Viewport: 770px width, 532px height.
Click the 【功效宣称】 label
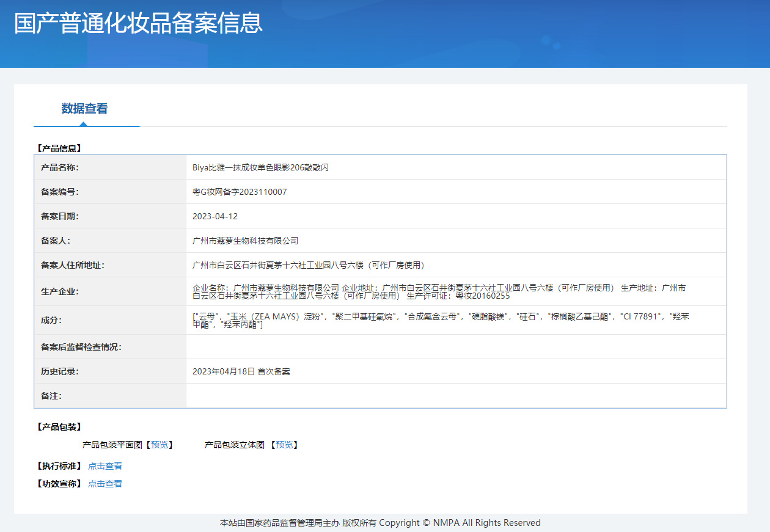pos(59,484)
